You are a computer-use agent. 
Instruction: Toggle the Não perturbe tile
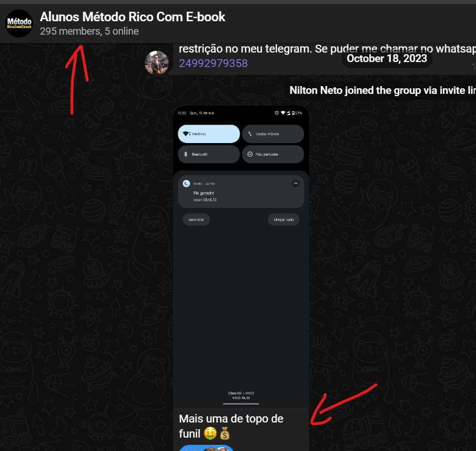point(273,154)
